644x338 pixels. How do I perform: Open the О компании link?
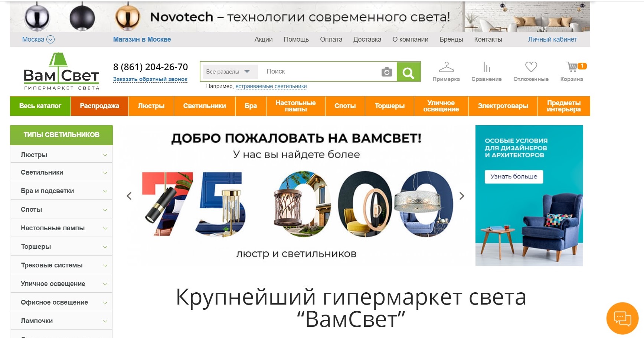[x=410, y=39]
